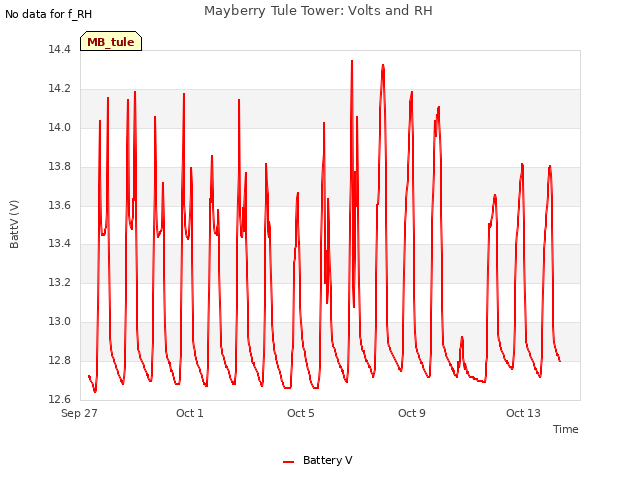The image size is (640, 480).
Task: Click the 13.6 y-axis tick label
Action: pos(59,205)
